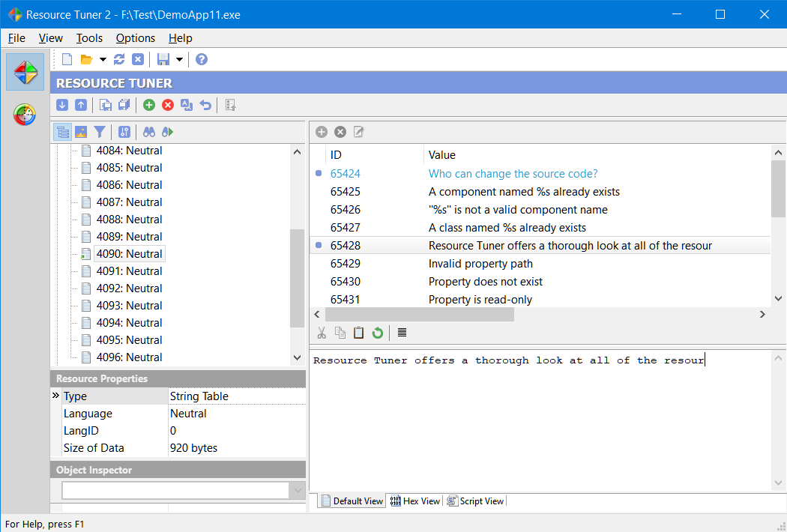
Task: Toggle word wrap with the lines icon
Action: (x=402, y=332)
